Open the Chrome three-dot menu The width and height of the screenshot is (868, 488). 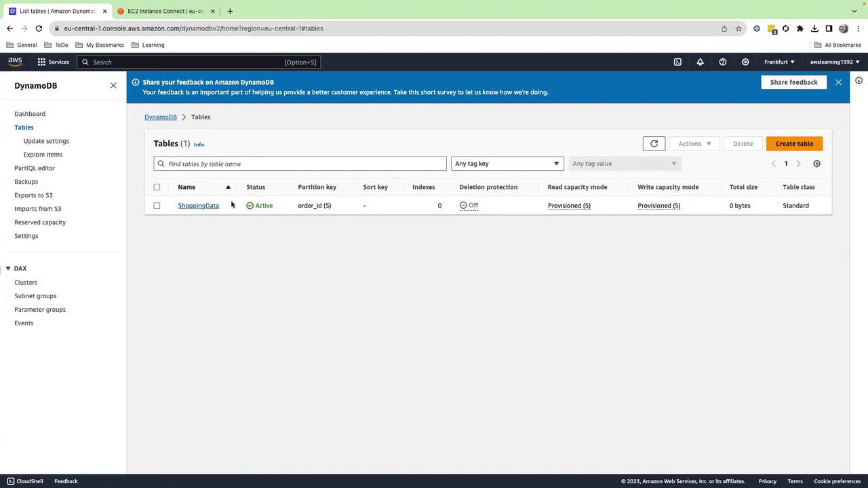coord(858,28)
